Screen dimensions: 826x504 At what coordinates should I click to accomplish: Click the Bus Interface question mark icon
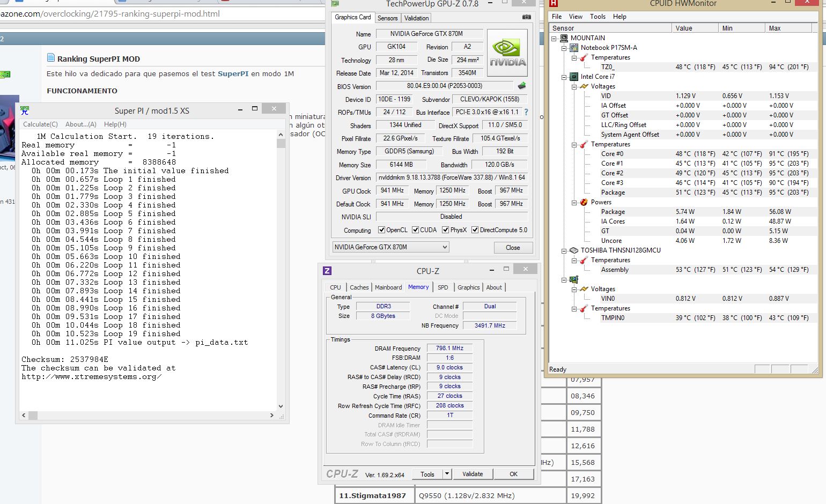(526, 112)
